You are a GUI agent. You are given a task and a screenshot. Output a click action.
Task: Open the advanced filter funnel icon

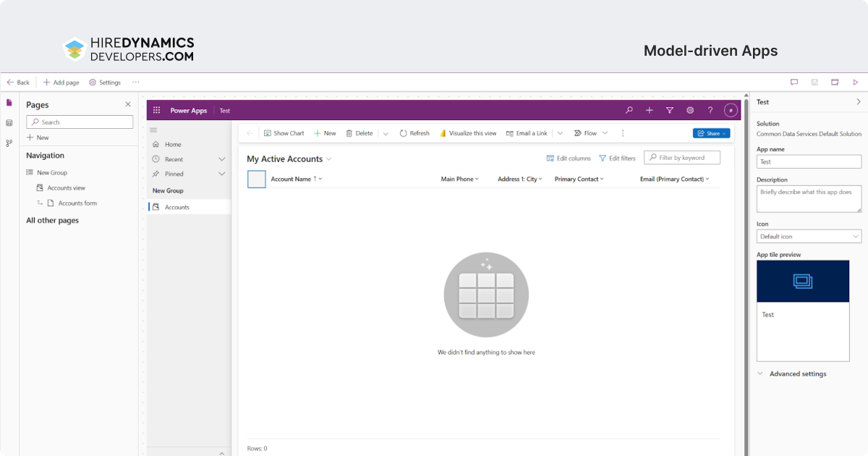pyautogui.click(x=670, y=110)
